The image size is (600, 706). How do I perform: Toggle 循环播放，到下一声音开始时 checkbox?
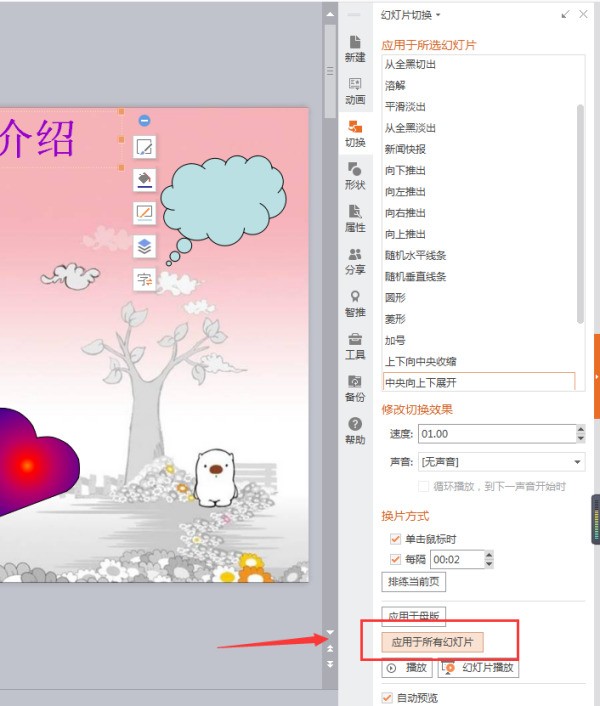(x=423, y=486)
